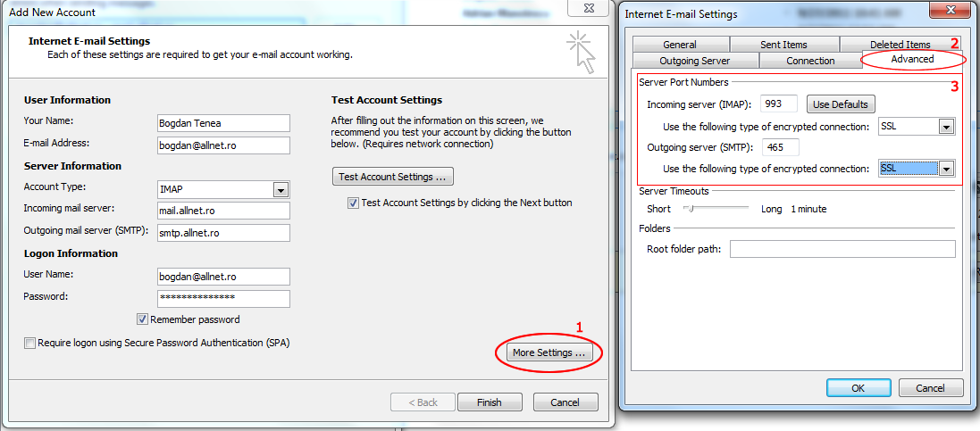Image resolution: width=980 pixels, height=431 pixels.
Task: Close the Add New Account window
Action: [x=588, y=9]
